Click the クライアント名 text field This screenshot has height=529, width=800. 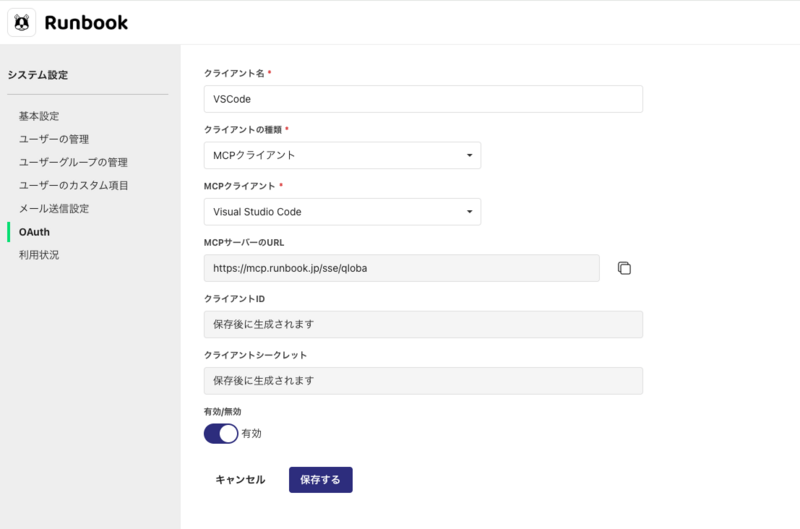422,99
